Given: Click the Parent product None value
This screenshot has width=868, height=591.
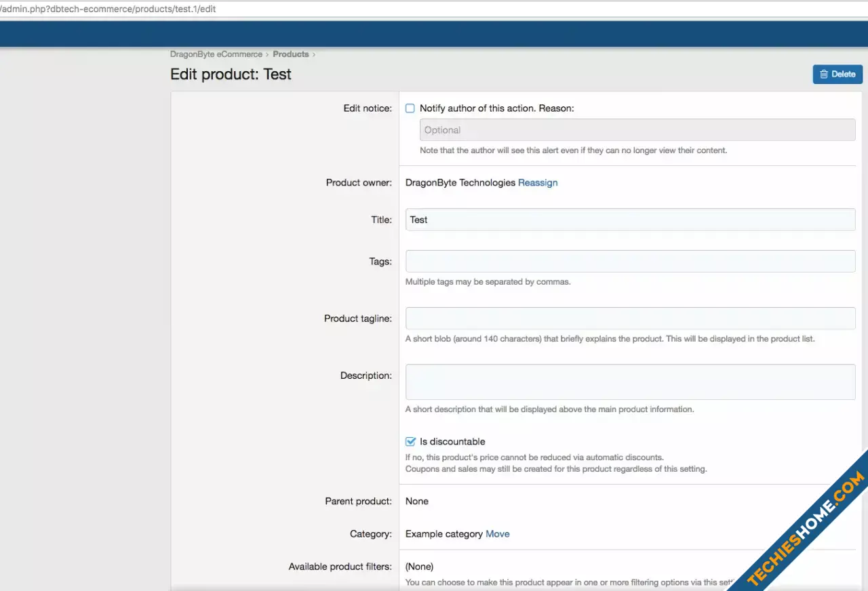Looking at the screenshot, I should click(417, 502).
